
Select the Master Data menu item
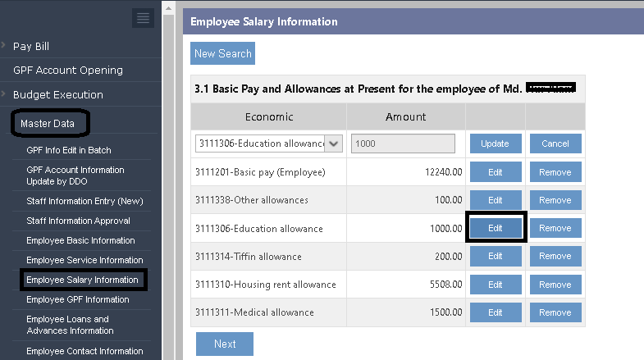(48, 124)
